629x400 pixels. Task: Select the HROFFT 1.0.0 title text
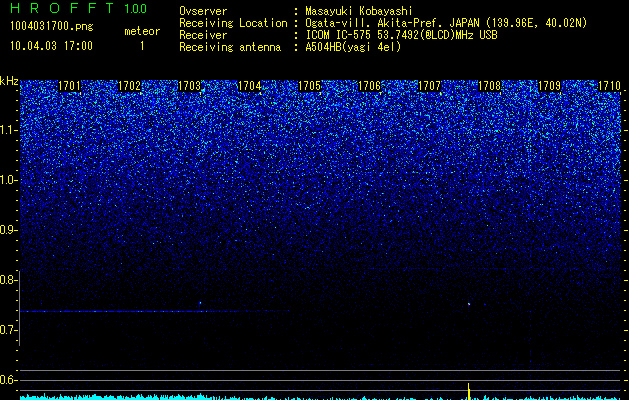(x=79, y=8)
